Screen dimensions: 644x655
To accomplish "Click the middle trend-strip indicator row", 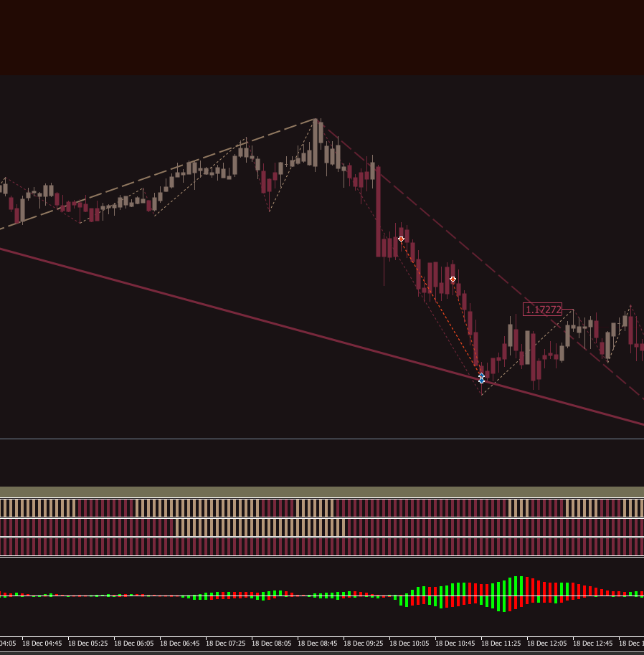I will pos(322,527).
